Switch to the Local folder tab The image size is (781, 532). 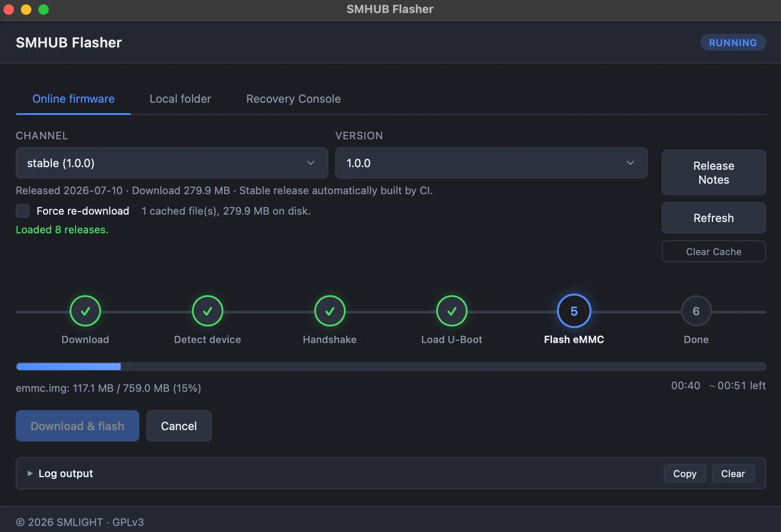[x=180, y=99]
